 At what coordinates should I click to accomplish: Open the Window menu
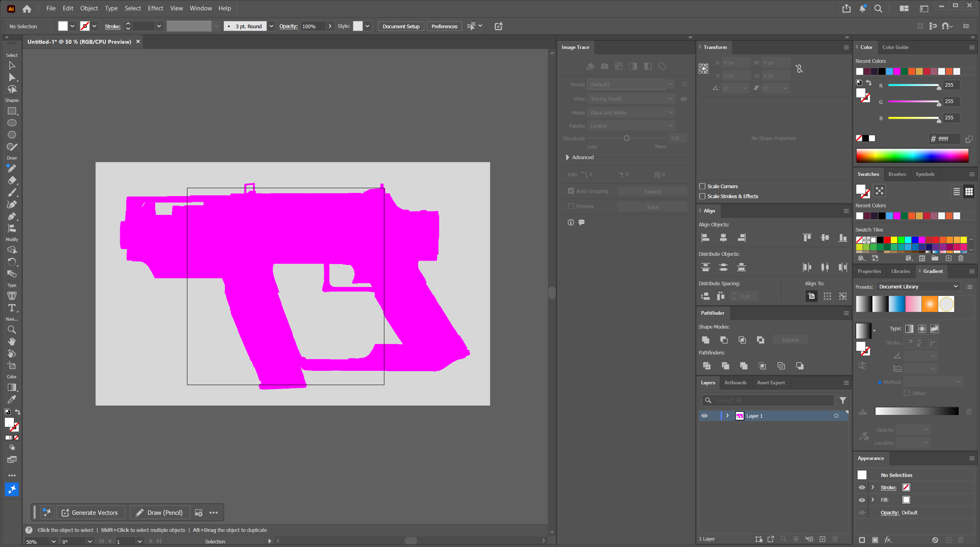click(201, 8)
